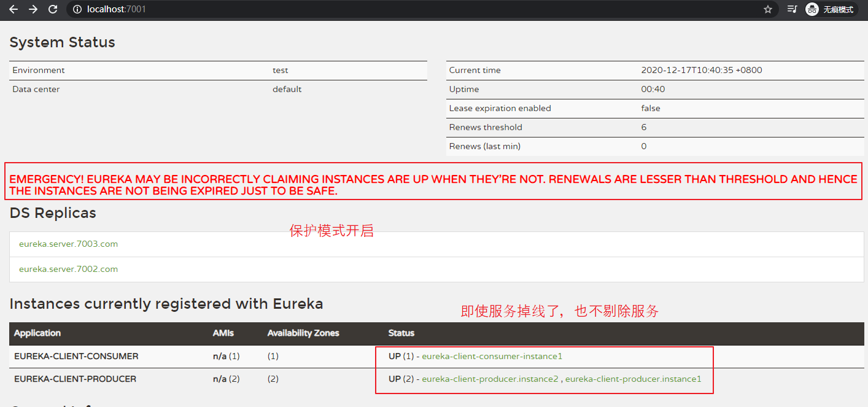Select the AMIs column header
The width and height of the screenshot is (868, 407).
click(223, 333)
